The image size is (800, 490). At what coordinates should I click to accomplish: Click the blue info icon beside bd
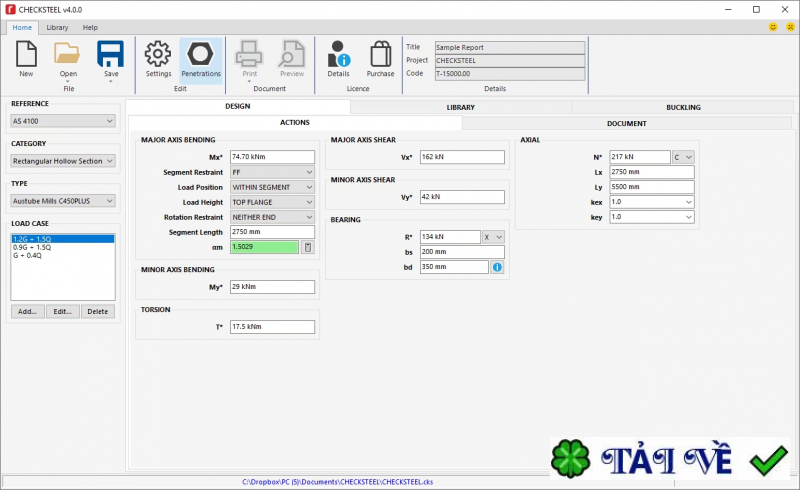click(497, 267)
